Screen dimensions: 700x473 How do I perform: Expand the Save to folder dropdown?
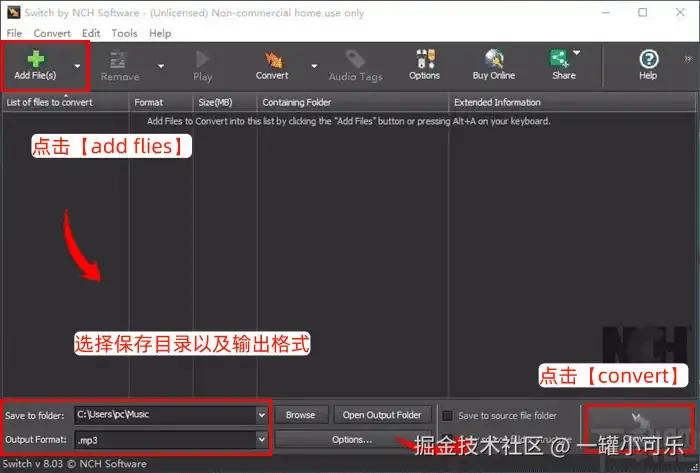coord(262,415)
